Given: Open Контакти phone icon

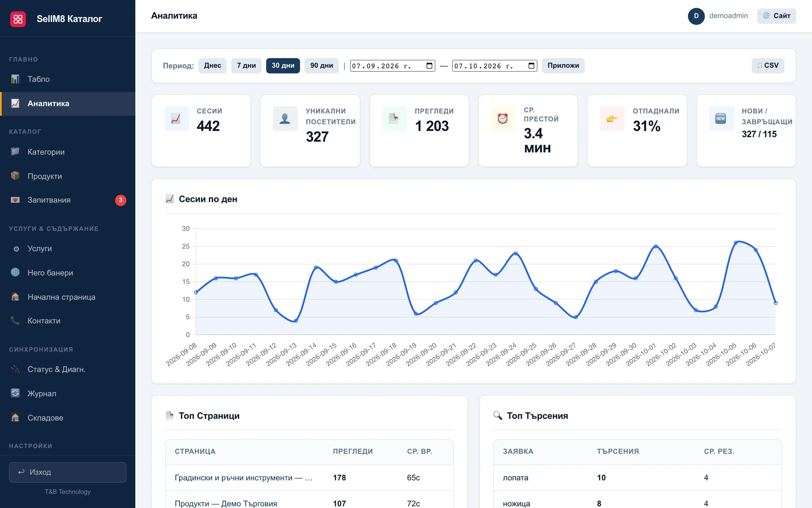Looking at the screenshot, I should (x=15, y=320).
